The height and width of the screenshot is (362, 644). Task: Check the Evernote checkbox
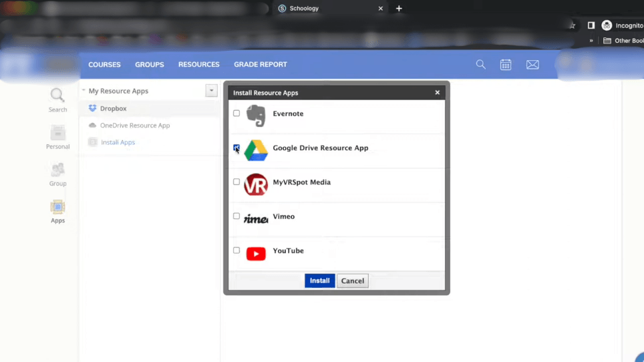pos(236,113)
